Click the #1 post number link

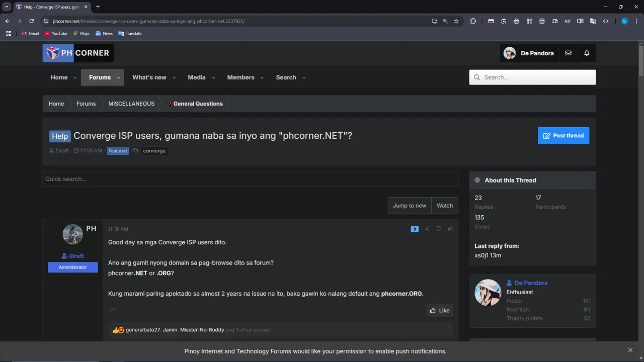450,229
